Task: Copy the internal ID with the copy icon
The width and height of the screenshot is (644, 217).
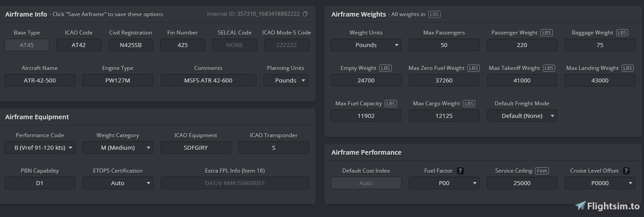Action: click(x=305, y=14)
